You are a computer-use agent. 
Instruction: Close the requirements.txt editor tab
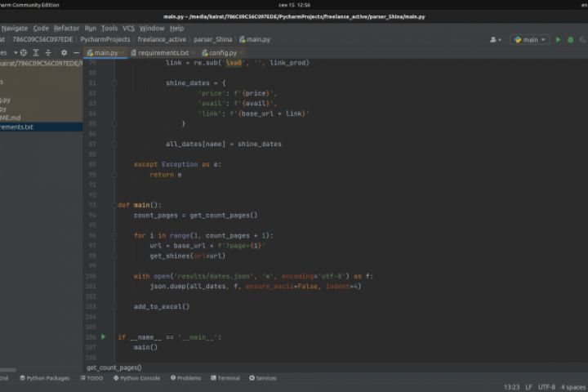(x=194, y=53)
